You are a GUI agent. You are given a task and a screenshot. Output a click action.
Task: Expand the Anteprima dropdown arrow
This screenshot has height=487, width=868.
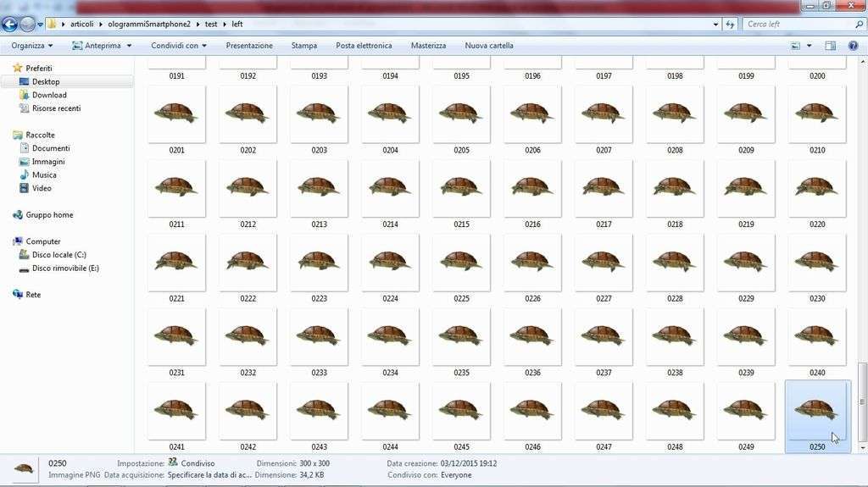coord(129,46)
